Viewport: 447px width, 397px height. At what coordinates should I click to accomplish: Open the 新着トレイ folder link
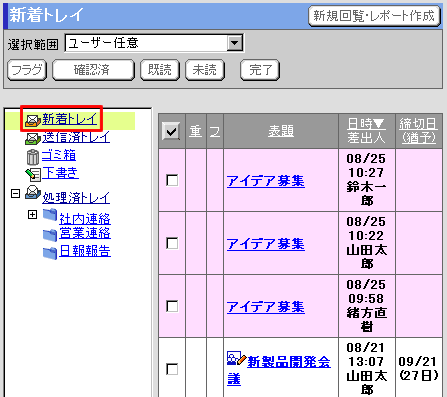click(70, 119)
